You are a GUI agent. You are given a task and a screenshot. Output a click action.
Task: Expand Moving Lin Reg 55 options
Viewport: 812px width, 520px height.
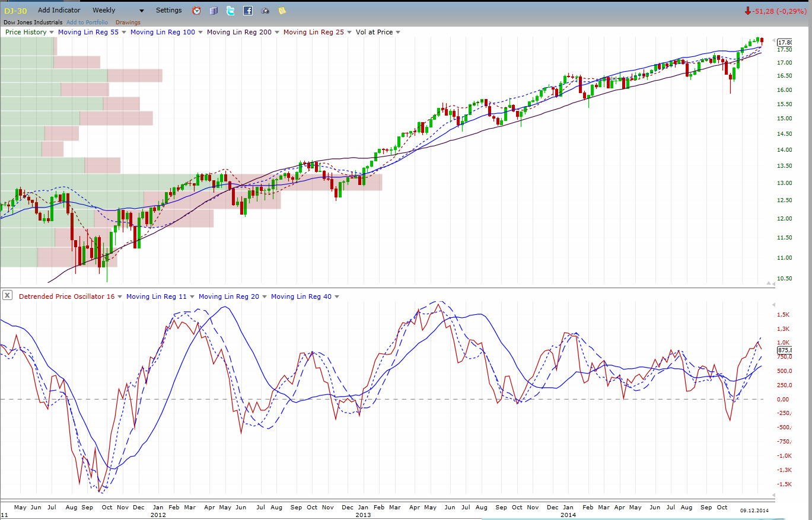pos(125,33)
